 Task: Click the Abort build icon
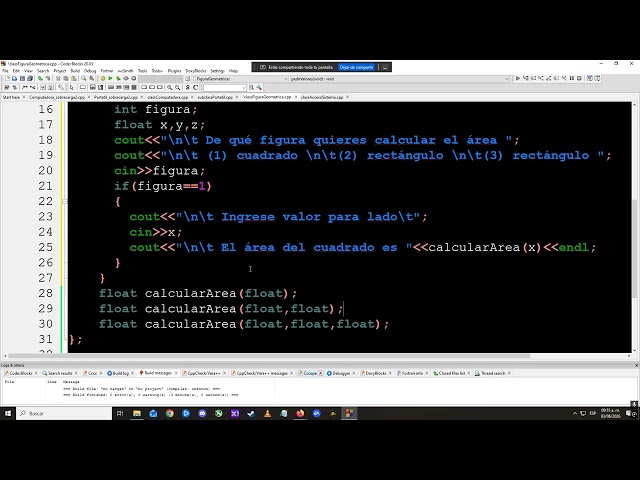click(x=133, y=78)
